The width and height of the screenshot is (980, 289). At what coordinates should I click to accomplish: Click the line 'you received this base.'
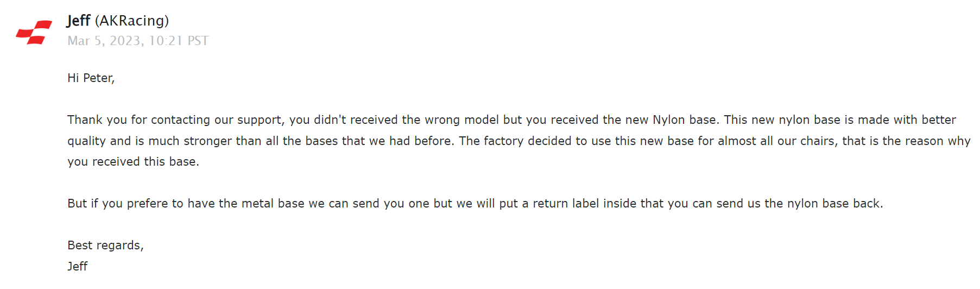[133, 161]
